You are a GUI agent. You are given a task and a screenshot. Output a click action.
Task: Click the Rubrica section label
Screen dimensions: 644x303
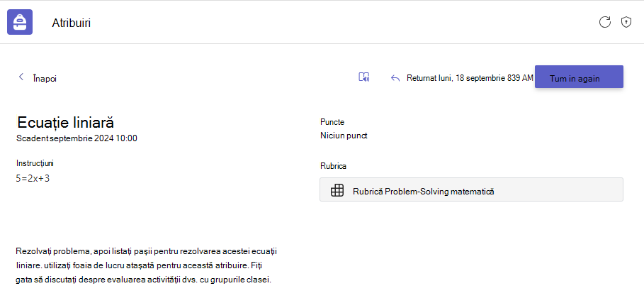point(333,166)
